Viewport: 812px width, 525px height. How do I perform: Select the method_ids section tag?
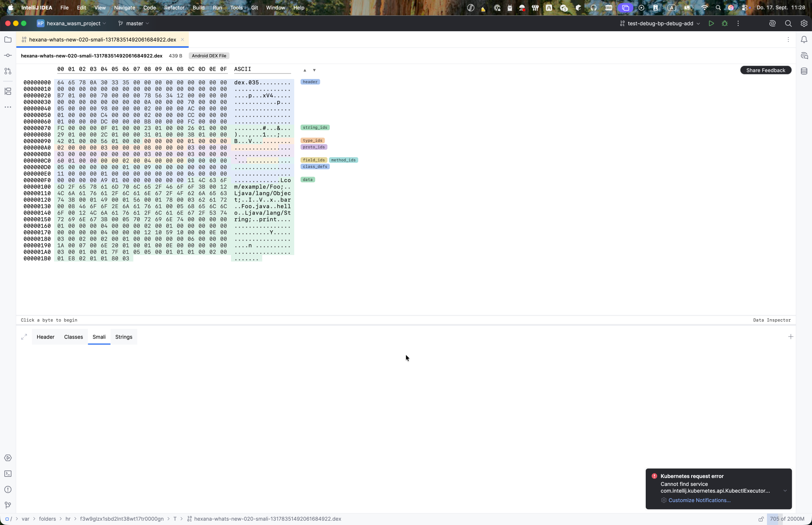(344, 160)
